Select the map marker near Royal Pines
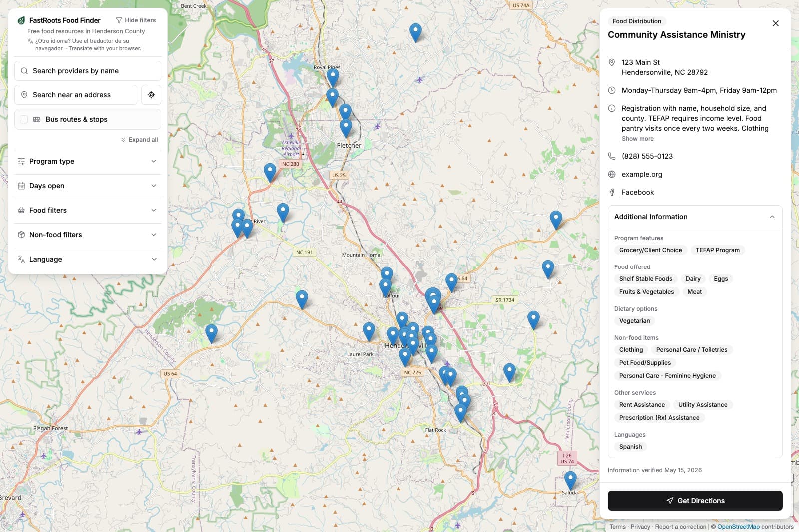 click(333, 78)
